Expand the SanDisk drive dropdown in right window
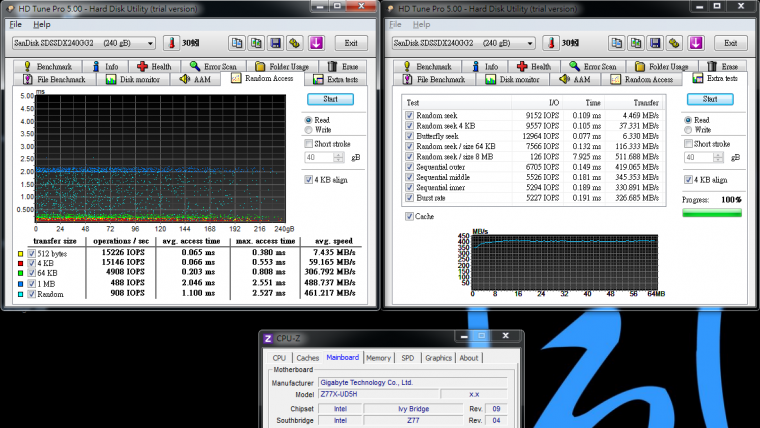The width and height of the screenshot is (760, 428). [x=528, y=44]
